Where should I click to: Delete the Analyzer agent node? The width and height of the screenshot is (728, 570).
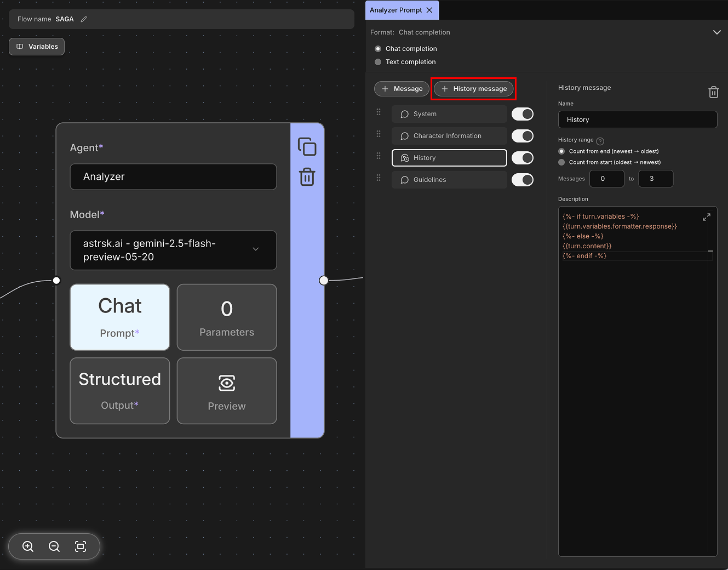tap(307, 177)
